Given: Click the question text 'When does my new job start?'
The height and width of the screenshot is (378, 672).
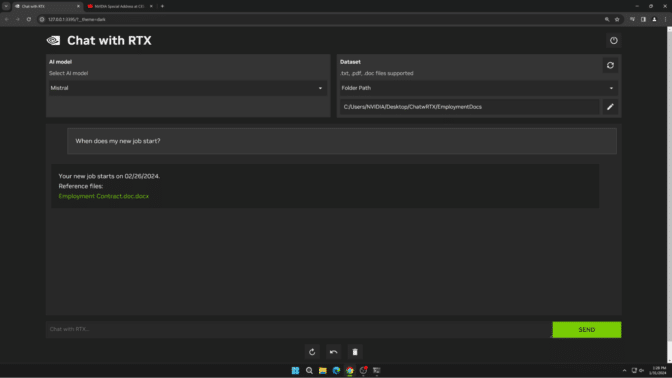Looking at the screenshot, I should tap(118, 141).
